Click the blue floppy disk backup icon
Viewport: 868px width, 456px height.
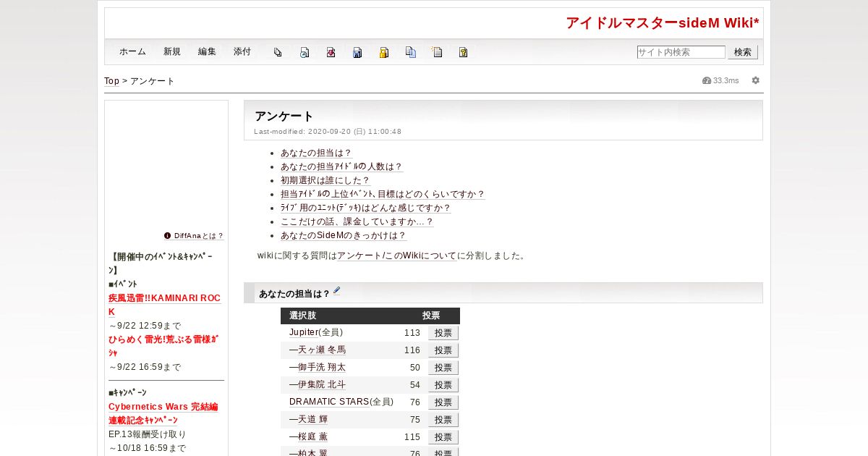coord(357,52)
